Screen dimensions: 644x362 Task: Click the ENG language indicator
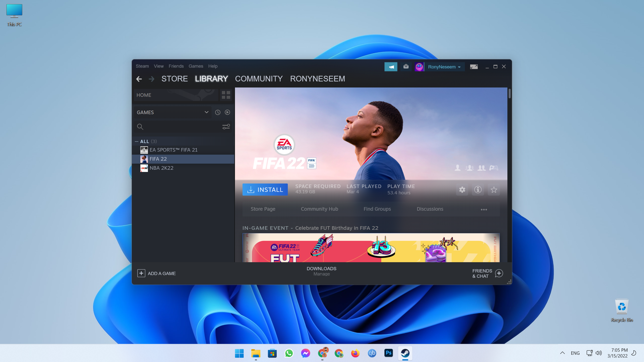pyautogui.click(x=575, y=353)
